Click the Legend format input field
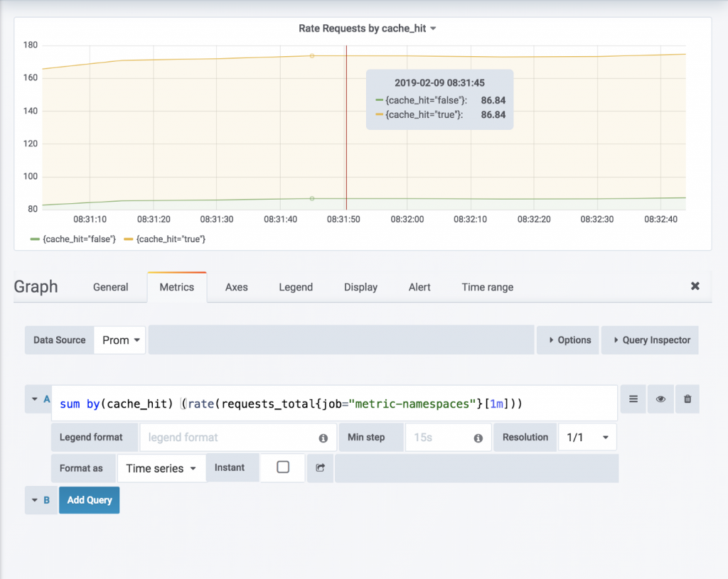This screenshot has height=579, width=728. tap(229, 438)
